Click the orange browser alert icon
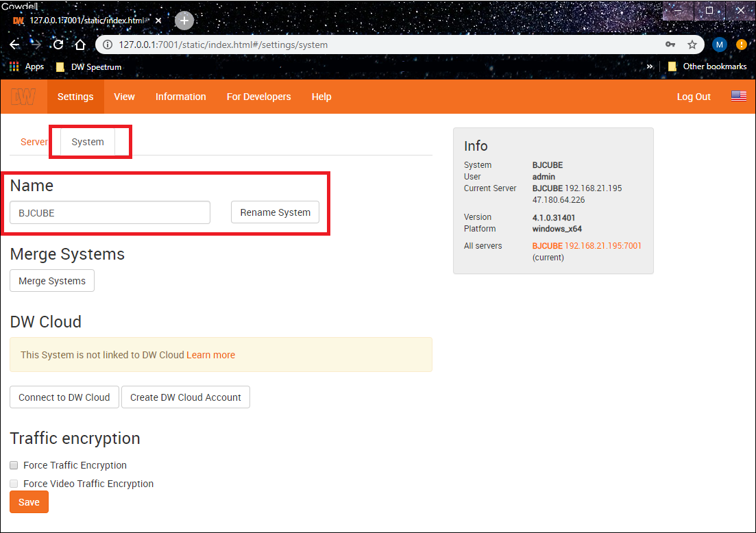Screen dimensions: 756x533 click(x=742, y=45)
